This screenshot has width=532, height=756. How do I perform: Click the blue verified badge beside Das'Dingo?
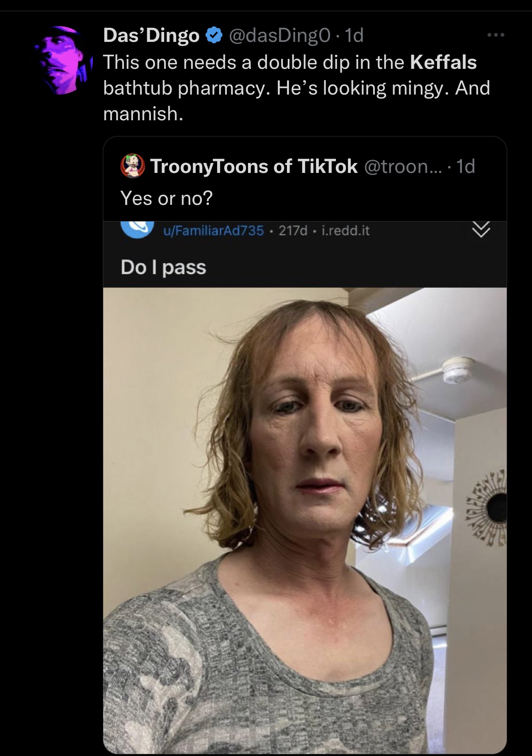point(214,35)
